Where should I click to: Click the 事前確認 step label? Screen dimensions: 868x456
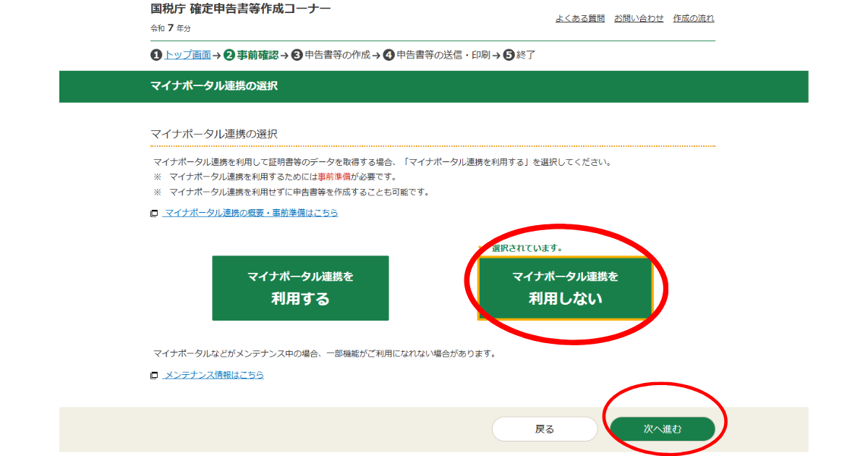pyautogui.click(x=258, y=55)
